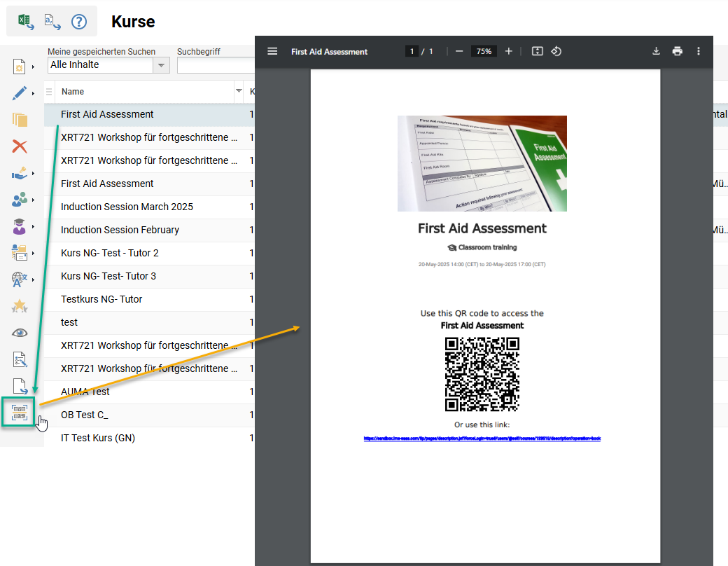Print the PDF document

[x=677, y=51]
